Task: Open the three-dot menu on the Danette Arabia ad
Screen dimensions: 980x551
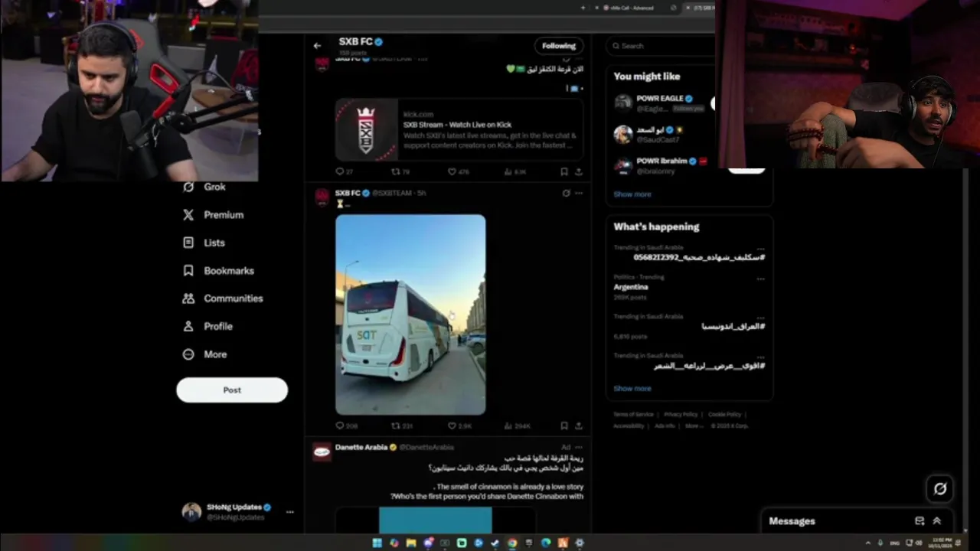Action: [579, 447]
